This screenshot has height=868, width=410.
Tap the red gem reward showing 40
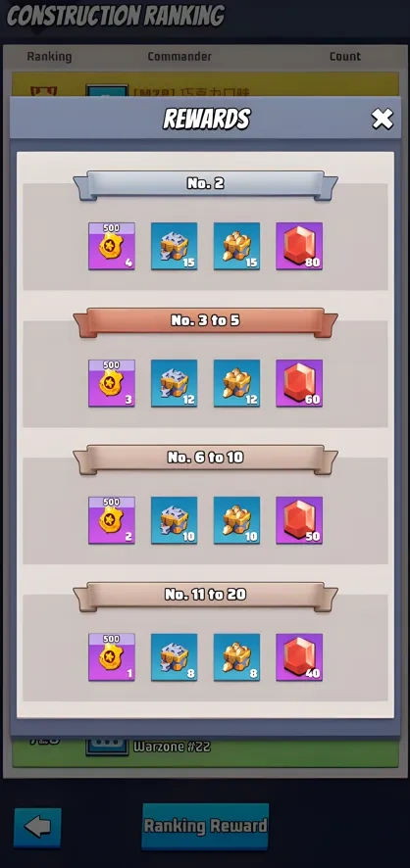[299, 657]
